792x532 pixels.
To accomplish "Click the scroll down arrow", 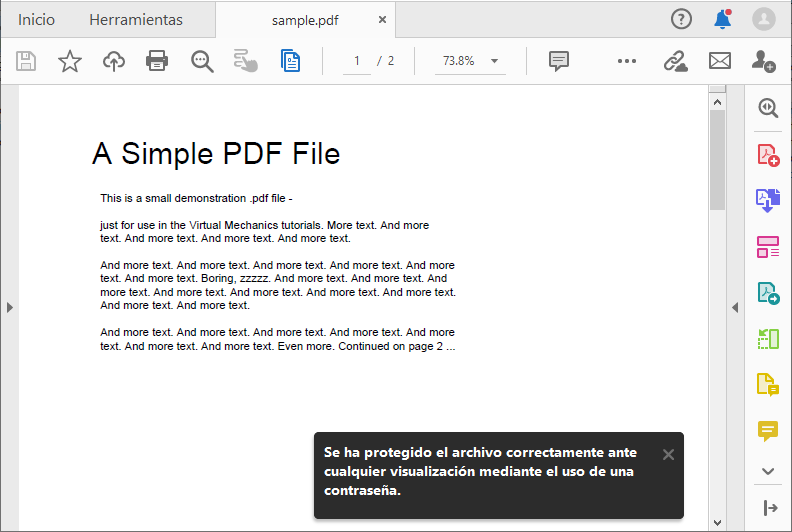I will click(x=717, y=522).
